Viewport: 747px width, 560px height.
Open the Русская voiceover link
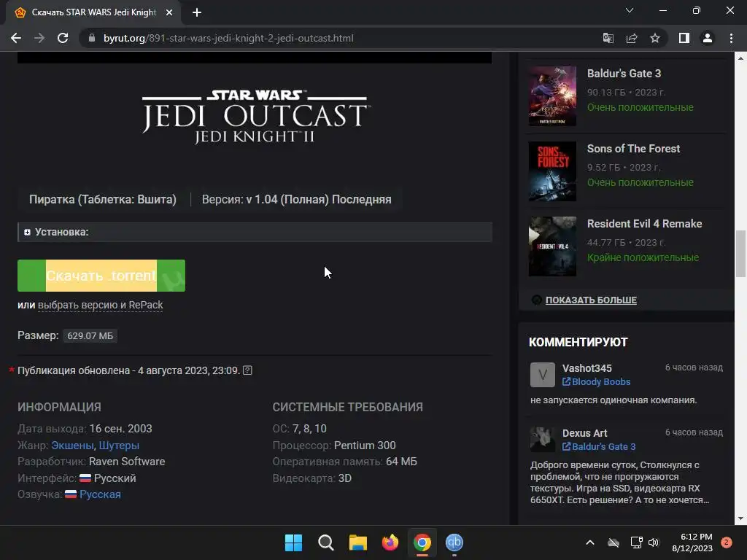pyautogui.click(x=100, y=494)
